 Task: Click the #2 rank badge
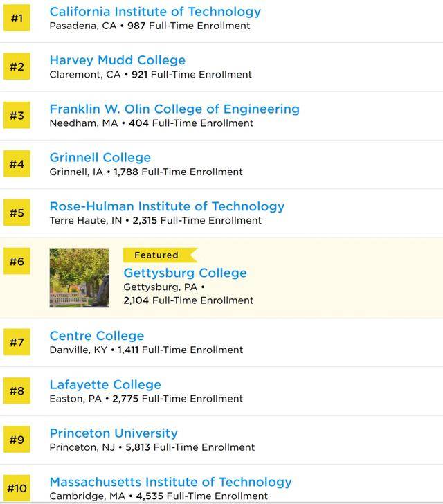tap(17, 66)
